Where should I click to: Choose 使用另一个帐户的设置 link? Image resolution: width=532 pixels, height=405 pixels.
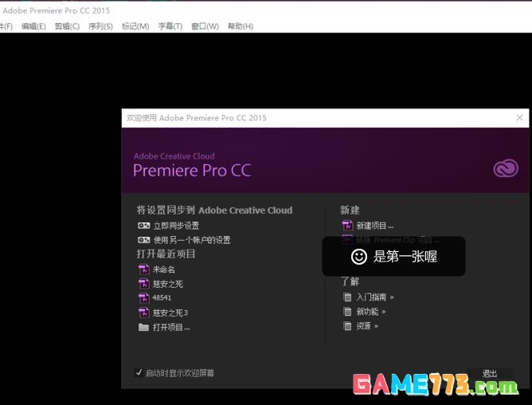click(192, 240)
